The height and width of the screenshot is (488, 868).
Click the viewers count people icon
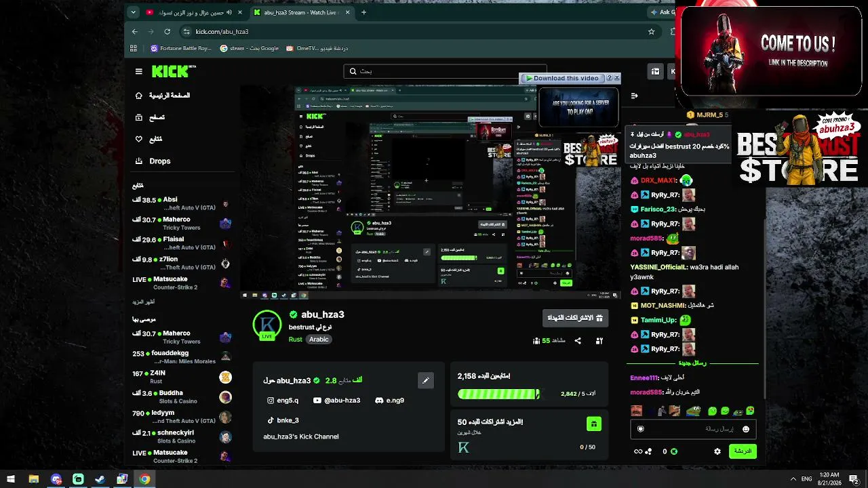(536, 341)
